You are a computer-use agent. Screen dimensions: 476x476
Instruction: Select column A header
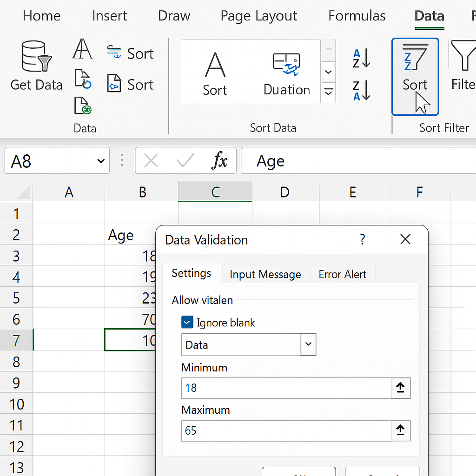[69, 192]
